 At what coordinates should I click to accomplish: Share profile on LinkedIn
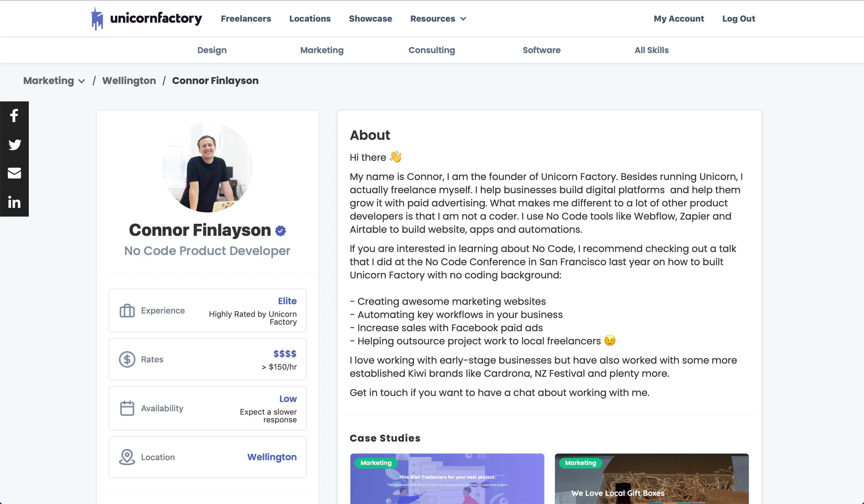pyautogui.click(x=14, y=202)
